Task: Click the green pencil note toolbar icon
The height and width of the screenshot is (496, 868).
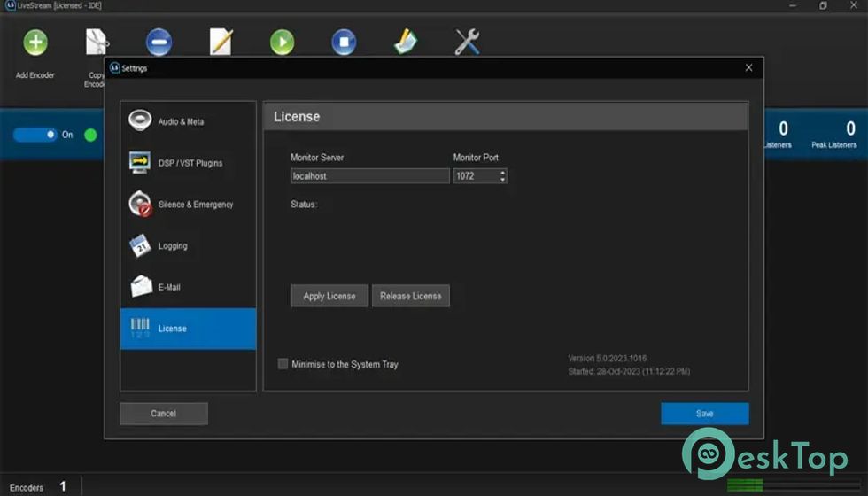Action: (x=406, y=43)
